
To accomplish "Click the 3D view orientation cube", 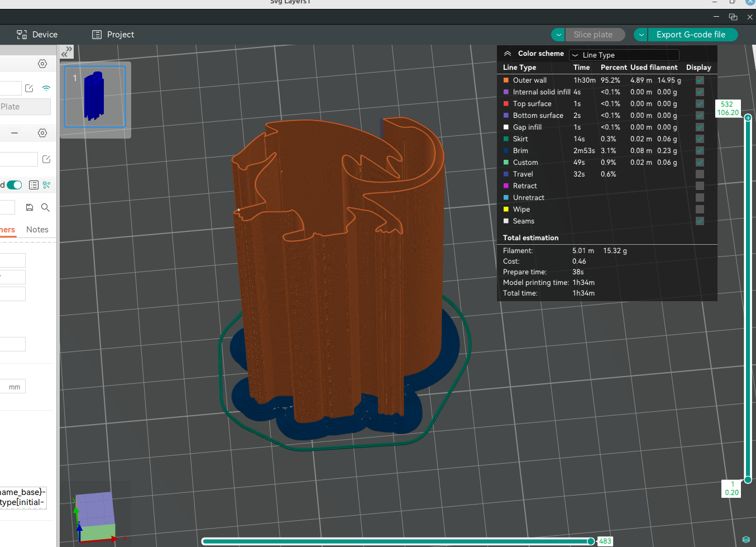I will pyautogui.click(x=95, y=516).
